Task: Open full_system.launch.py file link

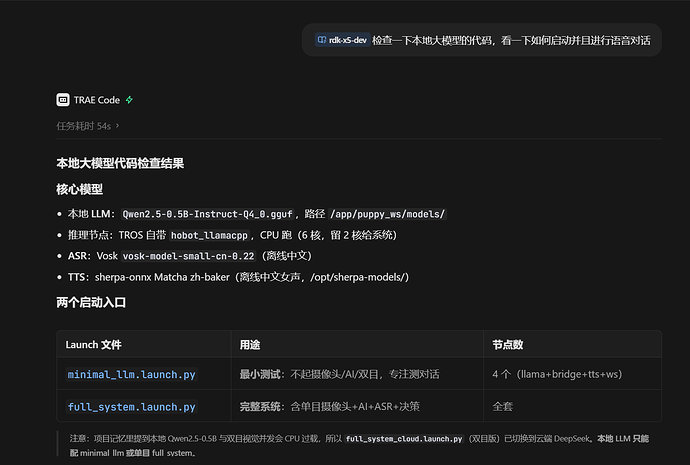Action: click(x=131, y=407)
